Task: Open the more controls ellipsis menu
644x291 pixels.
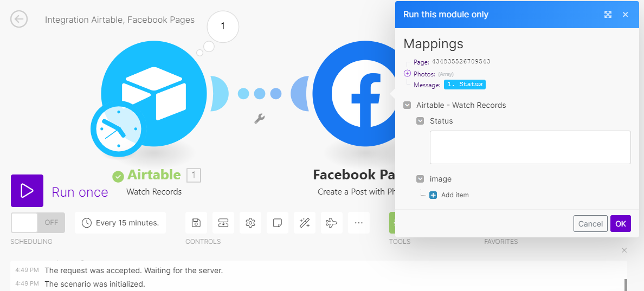Action: (358, 223)
